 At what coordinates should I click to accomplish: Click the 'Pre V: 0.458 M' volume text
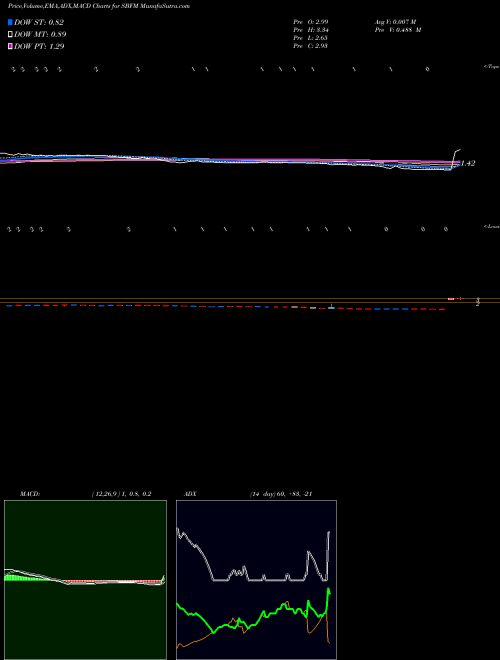(x=397, y=29)
